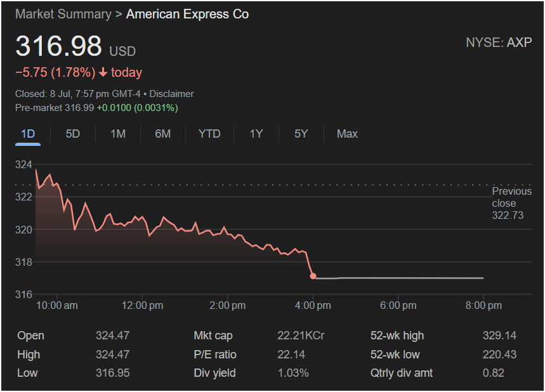Click the −5.75 (1.78%) change value
The image size is (545, 392).
[55, 73]
